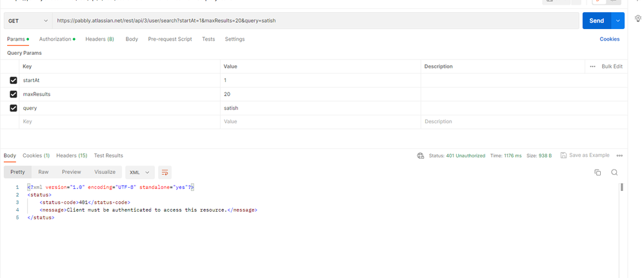The height and width of the screenshot is (278, 644).
Task: Click the empty Key placeholder field
Action: [119, 121]
